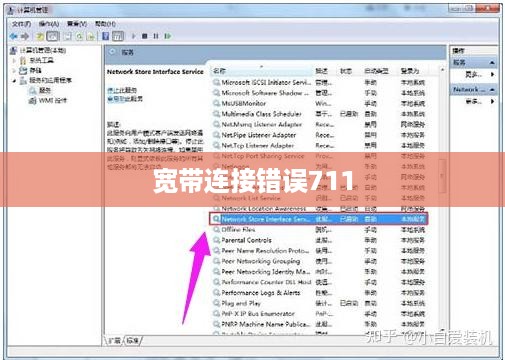Click the gear icon beside PnP-X IP Bus Enumerator
The image size is (505, 360).
coord(217,314)
